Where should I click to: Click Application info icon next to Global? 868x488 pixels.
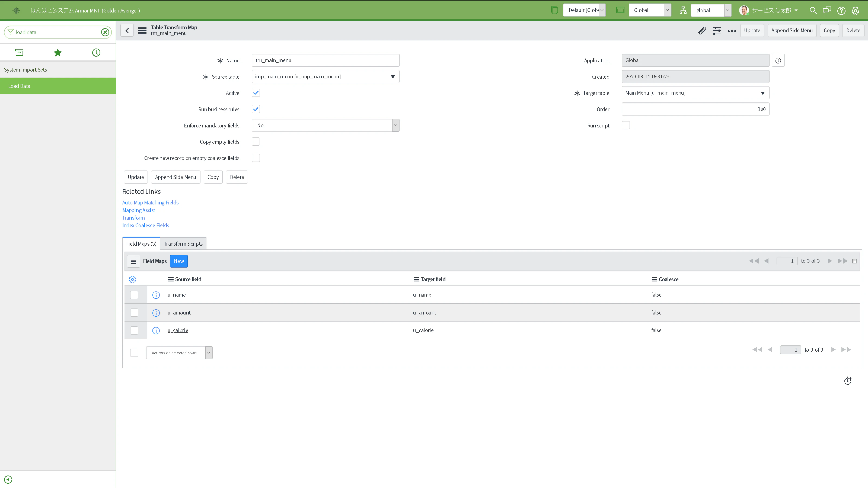778,61
